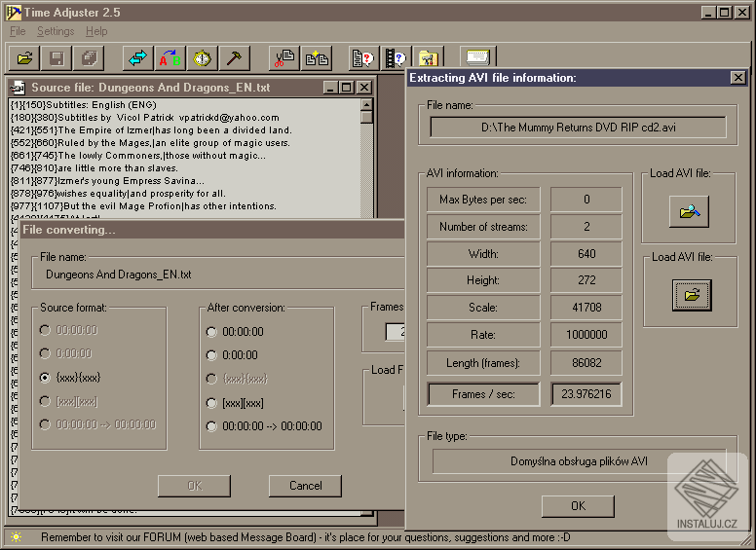The width and height of the screenshot is (756, 550).
Task: Maximize the Source file window
Action: click(x=347, y=88)
